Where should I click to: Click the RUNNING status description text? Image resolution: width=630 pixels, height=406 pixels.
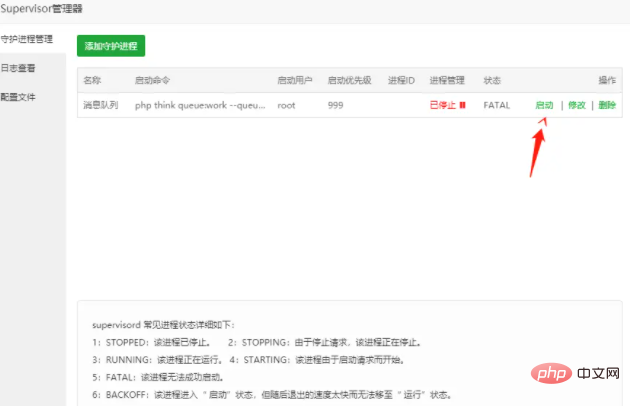click(x=158, y=360)
